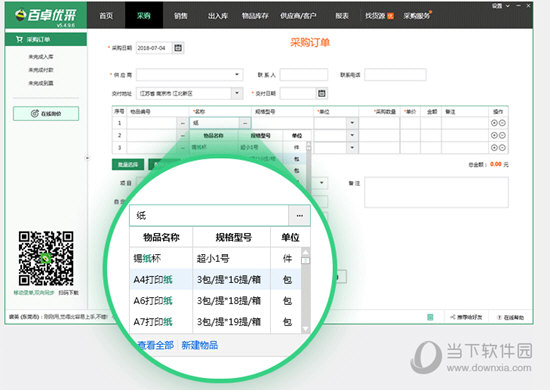Viewport: 550px width, 390px height.
Task: Click the 在线询价 button
Action: click(x=46, y=113)
